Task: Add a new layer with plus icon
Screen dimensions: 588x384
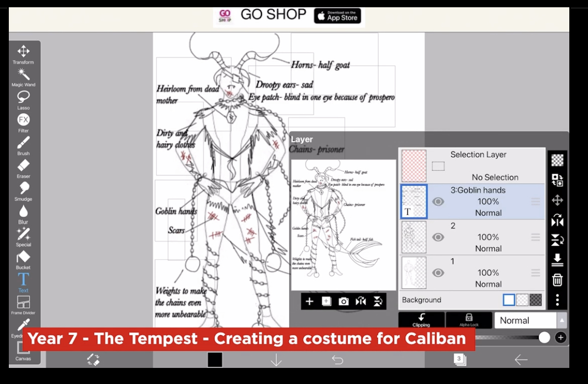Action: [309, 301]
